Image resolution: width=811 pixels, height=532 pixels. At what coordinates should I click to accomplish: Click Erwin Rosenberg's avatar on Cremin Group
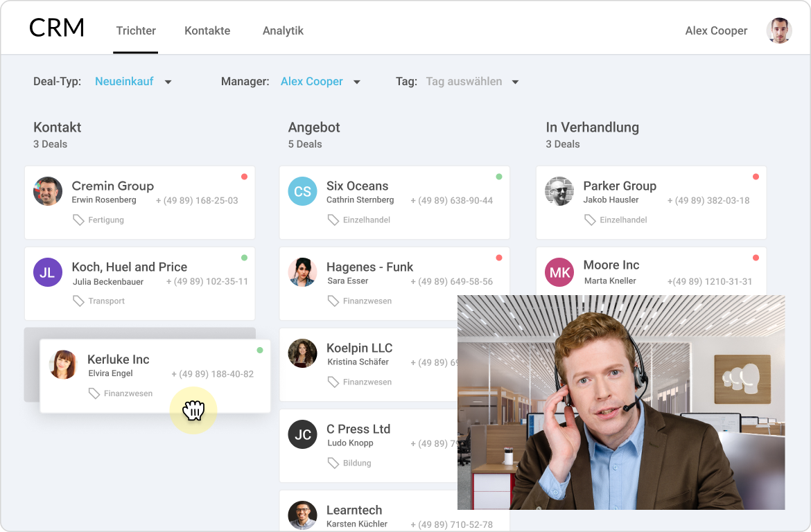(x=48, y=191)
